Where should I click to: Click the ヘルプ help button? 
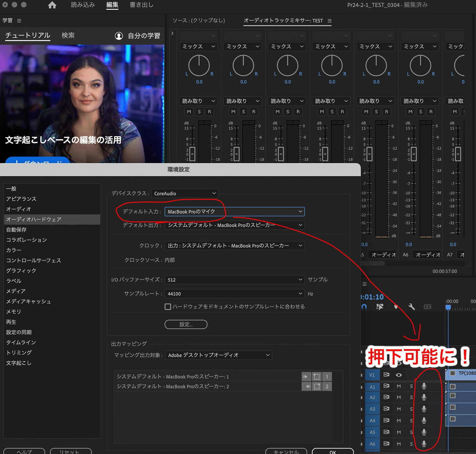pyautogui.click(x=24, y=452)
